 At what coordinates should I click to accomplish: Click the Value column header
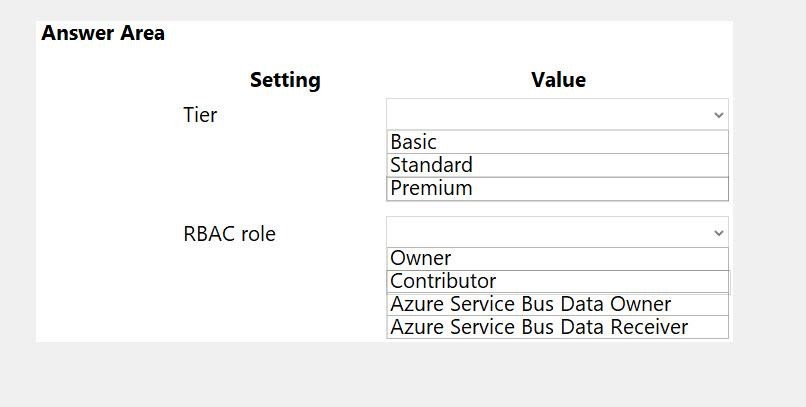click(x=558, y=80)
